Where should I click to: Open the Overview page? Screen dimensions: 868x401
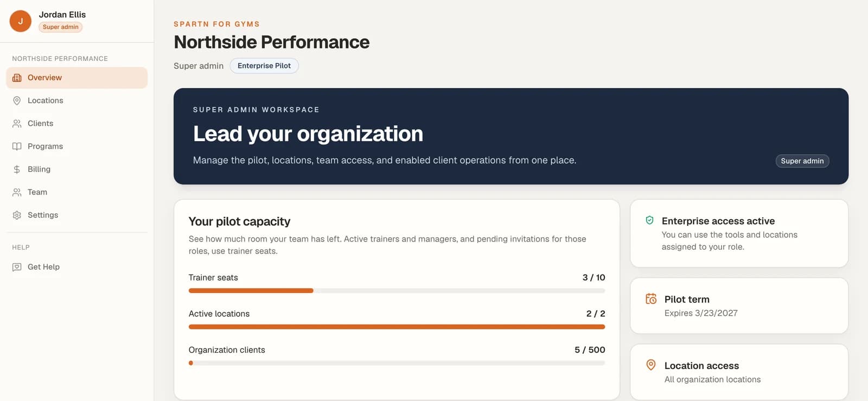(x=76, y=78)
